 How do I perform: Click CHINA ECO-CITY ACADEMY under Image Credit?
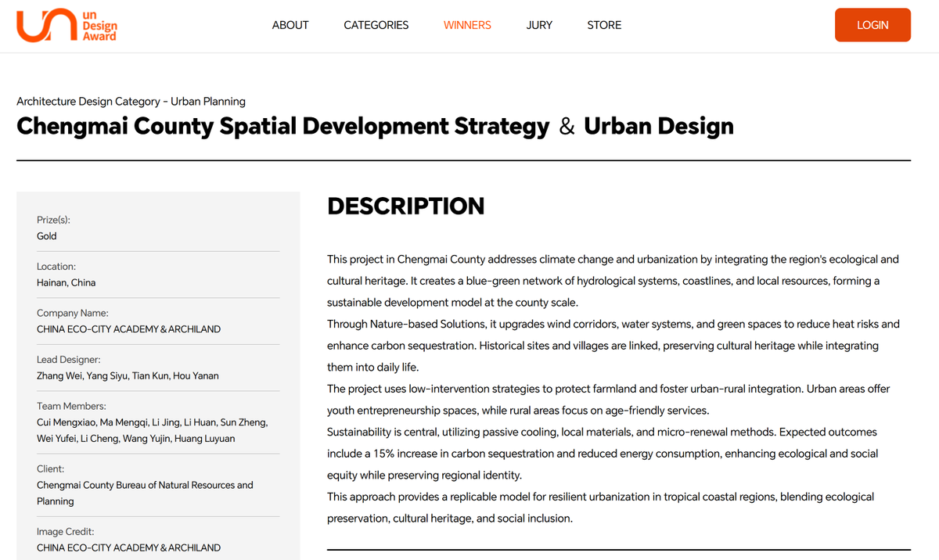pos(129,547)
